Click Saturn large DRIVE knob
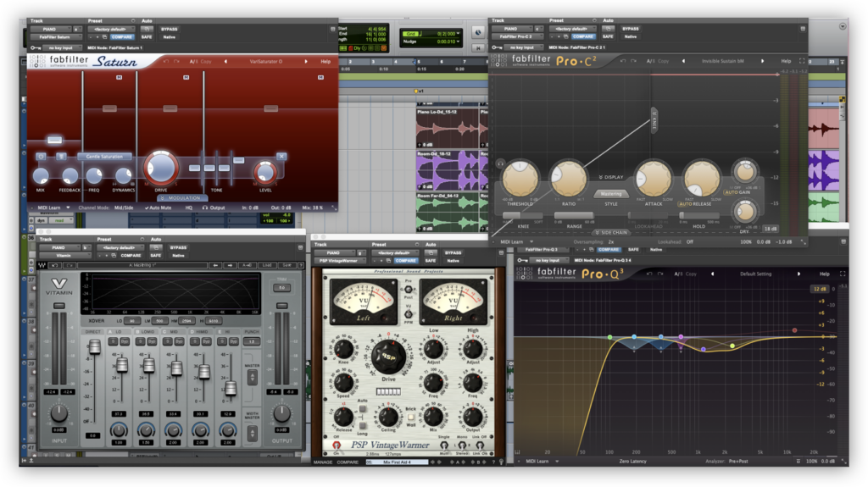Image resolution: width=868 pixels, height=487 pixels. pyautogui.click(x=160, y=168)
